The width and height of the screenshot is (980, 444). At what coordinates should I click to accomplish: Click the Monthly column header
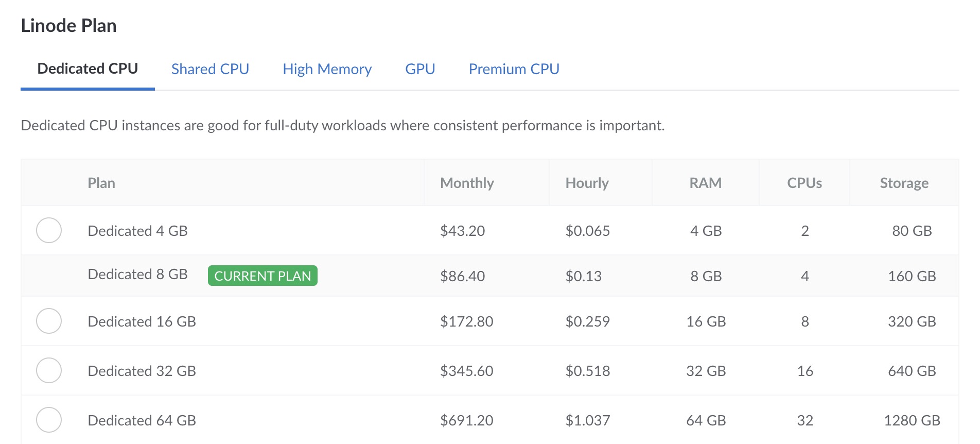click(467, 183)
